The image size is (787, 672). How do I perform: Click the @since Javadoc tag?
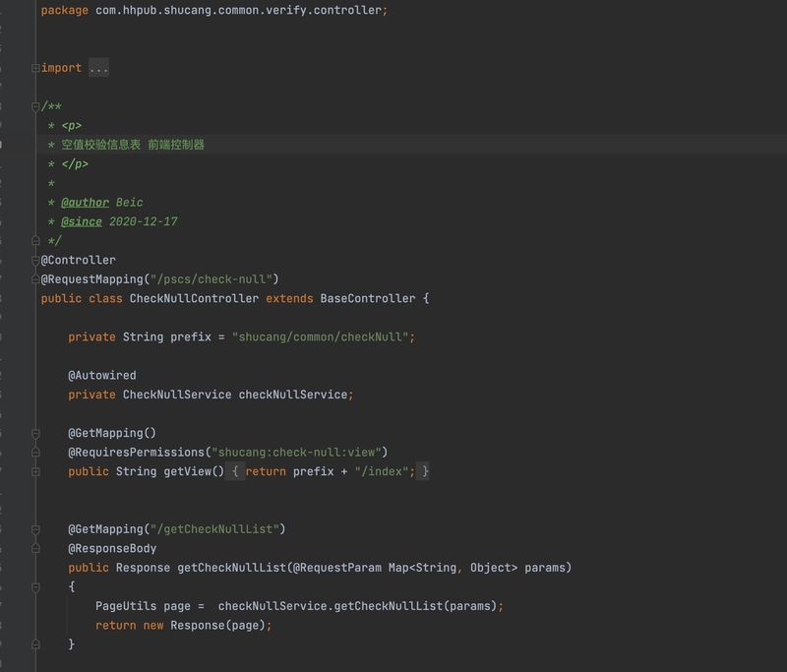coord(82,221)
